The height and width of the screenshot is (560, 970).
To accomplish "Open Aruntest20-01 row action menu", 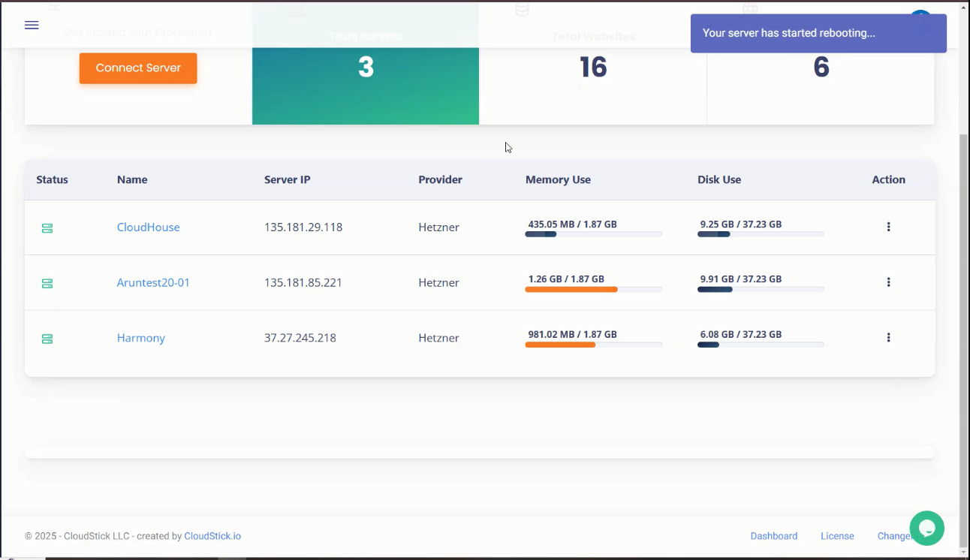I will click(x=888, y=282).
